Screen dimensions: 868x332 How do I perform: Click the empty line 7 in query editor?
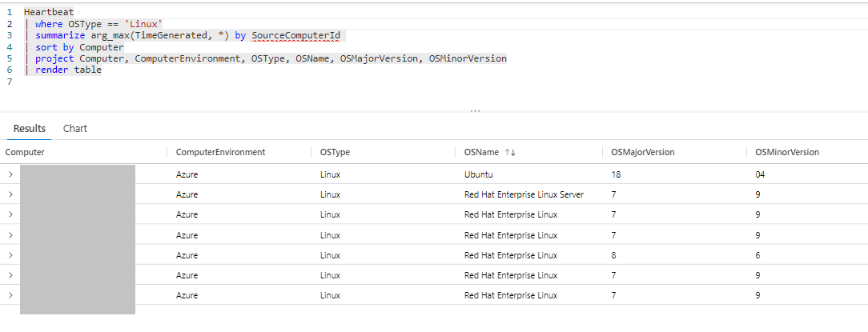[x=160, y=82]
